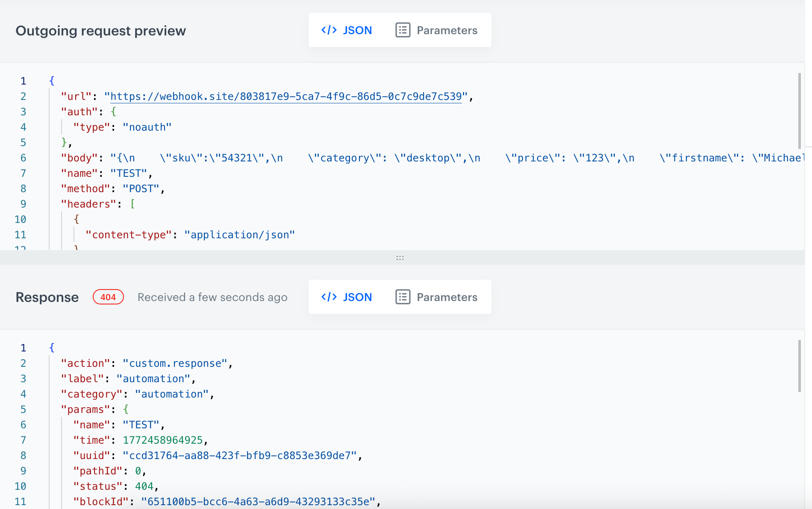Click the "Received a few seconds ago" text

212,297
